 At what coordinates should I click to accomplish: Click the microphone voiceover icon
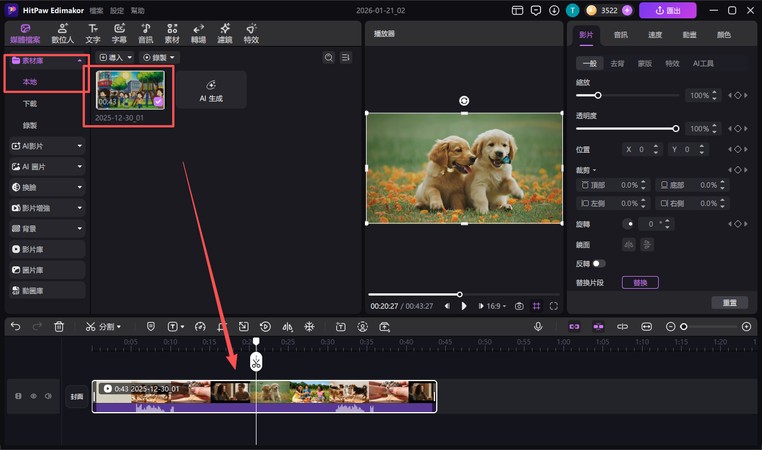(x=538, y=326)
